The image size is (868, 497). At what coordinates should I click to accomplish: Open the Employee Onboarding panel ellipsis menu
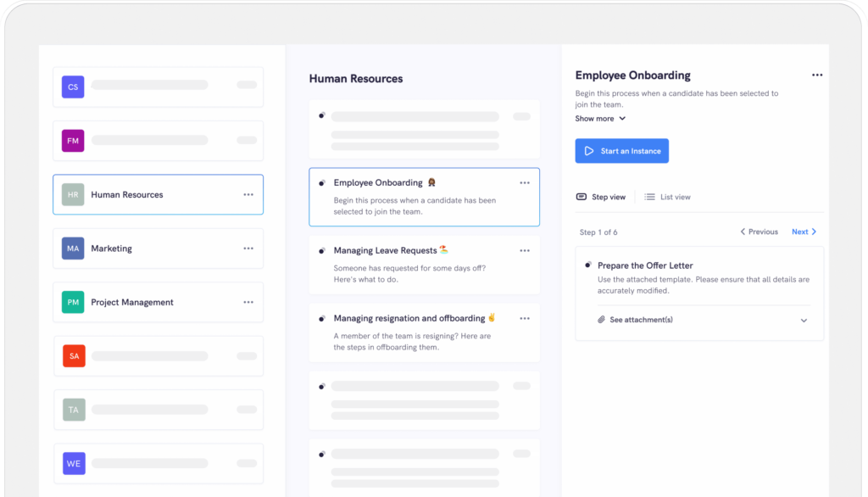point(816,75)
